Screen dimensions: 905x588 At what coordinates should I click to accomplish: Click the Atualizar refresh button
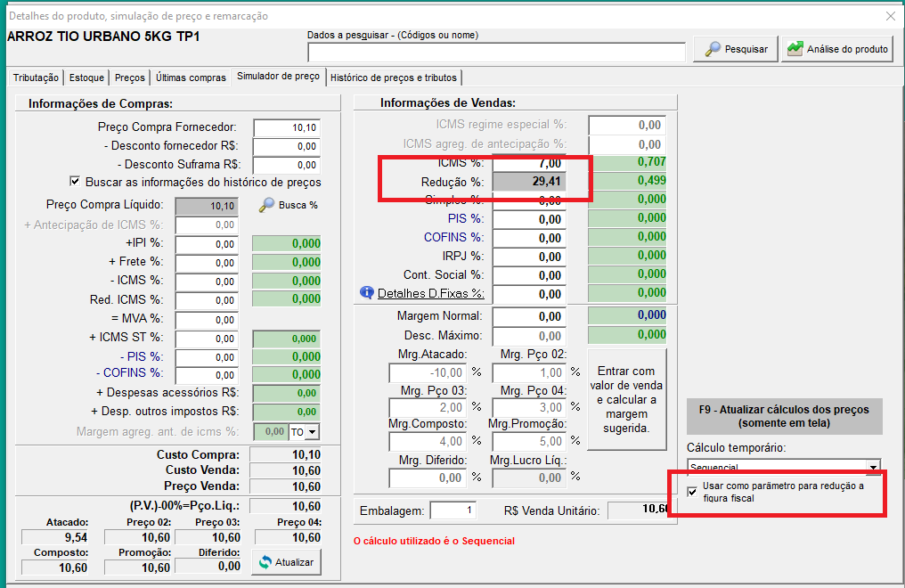(285, 562)
